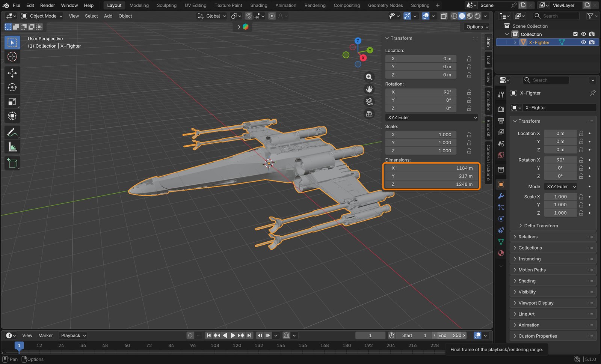Select the Cursor tool in the toolbar

click(12, 57)
